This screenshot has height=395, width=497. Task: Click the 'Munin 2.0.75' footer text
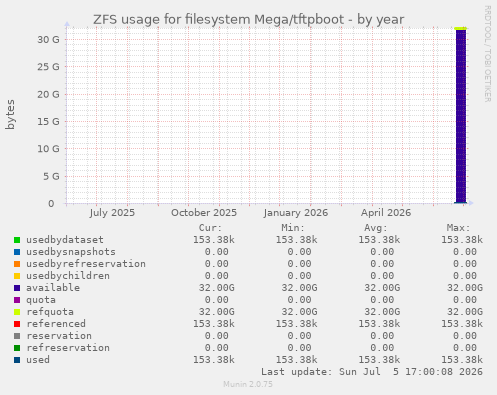coord(248,384)
